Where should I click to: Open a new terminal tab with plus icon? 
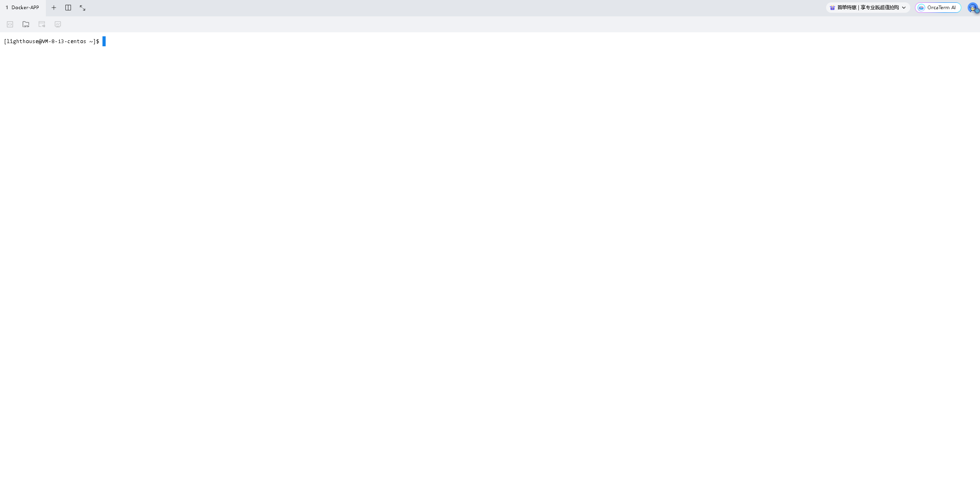point(54,8)
